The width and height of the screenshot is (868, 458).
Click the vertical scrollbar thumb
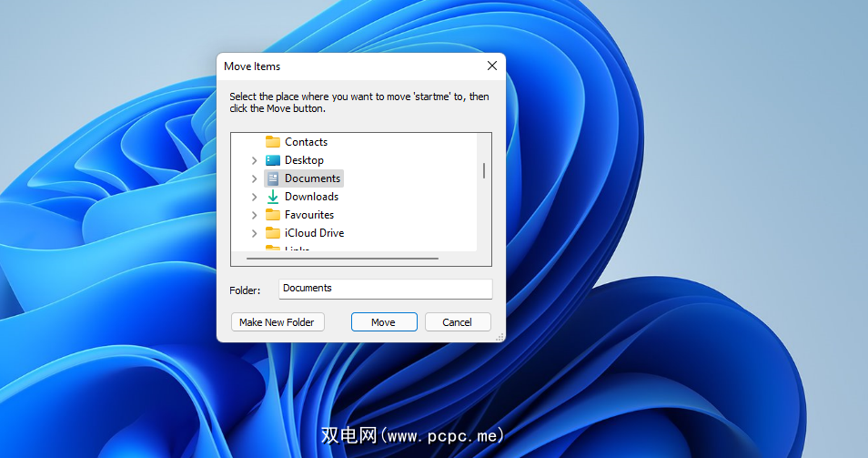[x=484, y=170]
